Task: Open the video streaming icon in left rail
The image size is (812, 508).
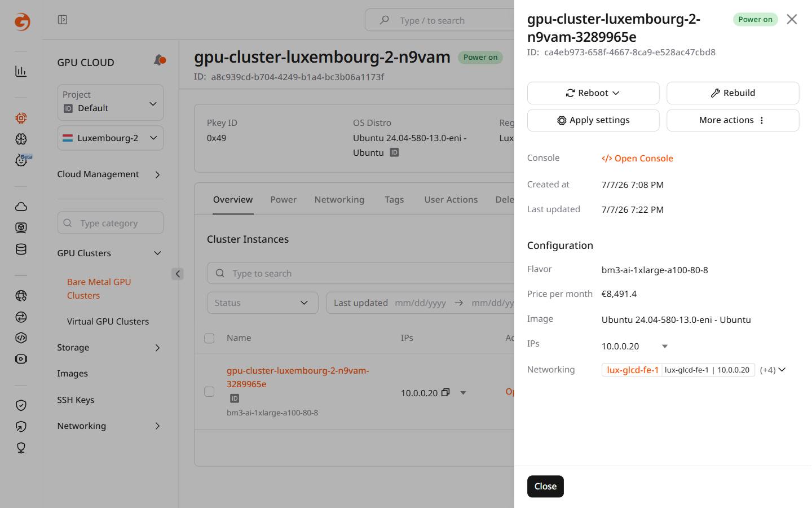Action: coord(21,359)
